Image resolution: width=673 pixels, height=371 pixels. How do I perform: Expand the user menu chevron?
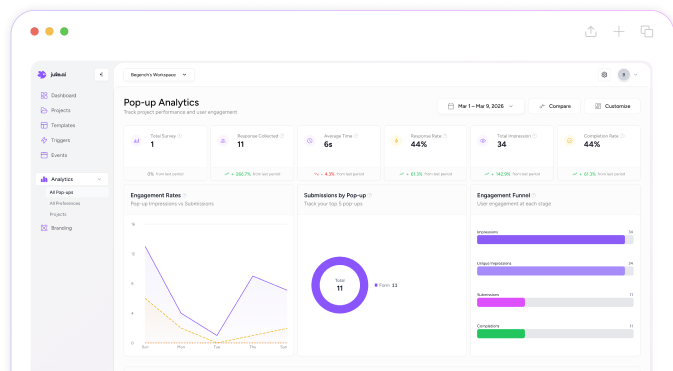tap(636, 75)
